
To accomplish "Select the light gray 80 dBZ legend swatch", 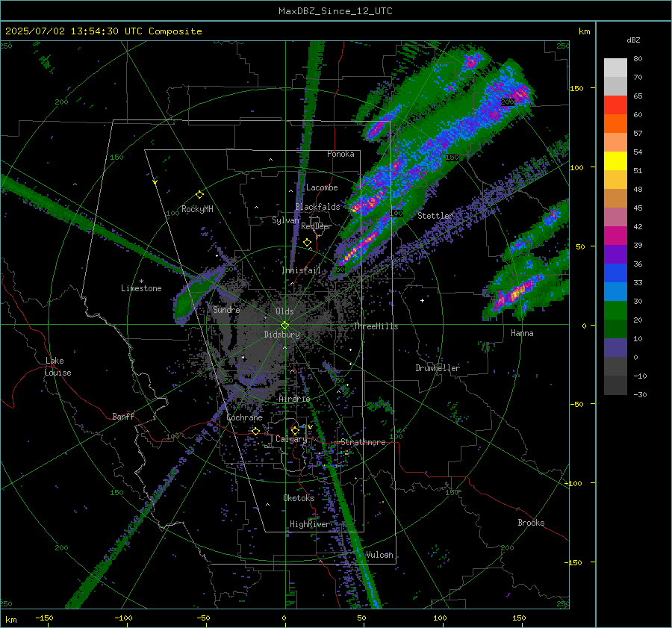I will pos(615,67).
